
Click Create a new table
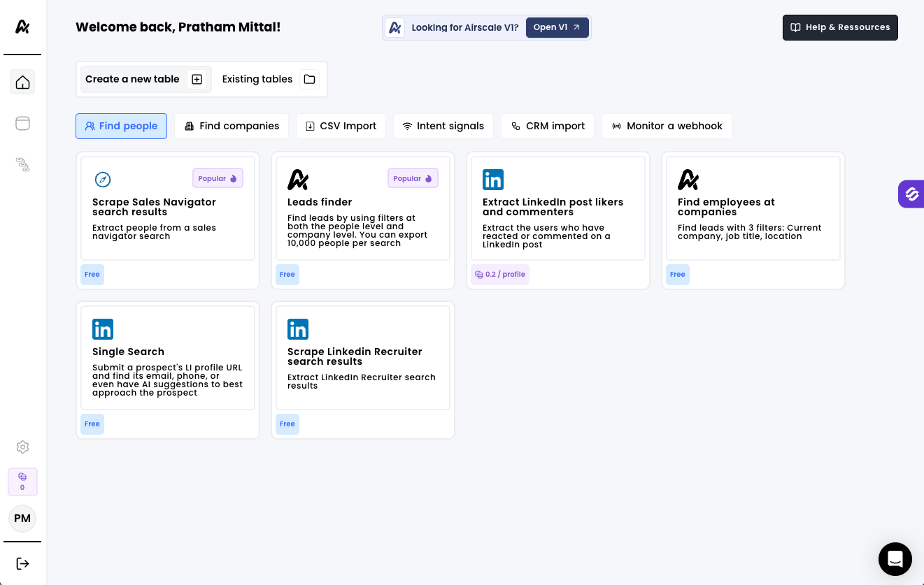click(145, 80)
